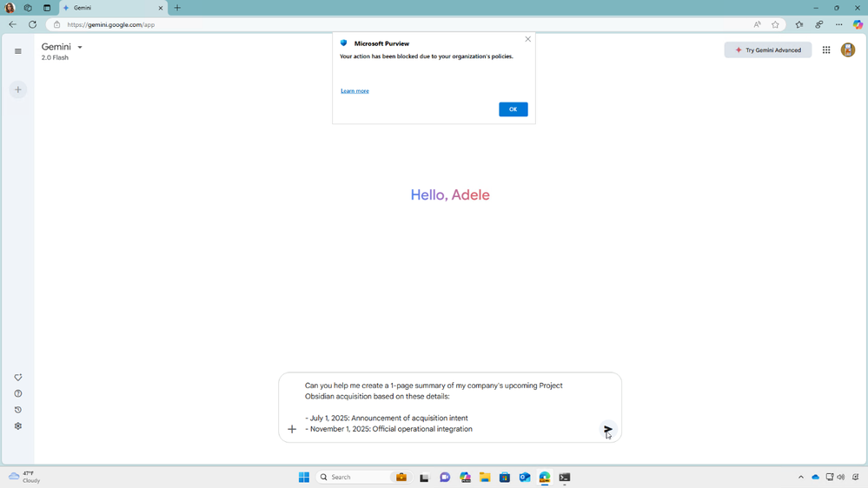Viewport: 868px width, 488px height.
Task: Open a new browser tab
Action: (177, 8)
